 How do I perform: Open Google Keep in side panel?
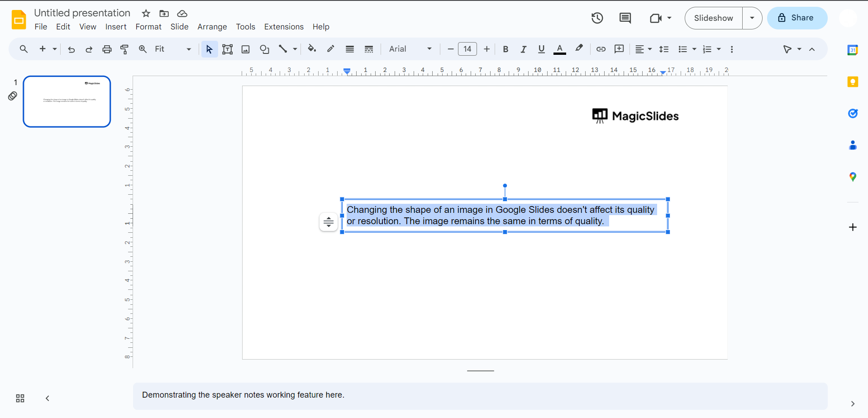click(x=853, y=82)
